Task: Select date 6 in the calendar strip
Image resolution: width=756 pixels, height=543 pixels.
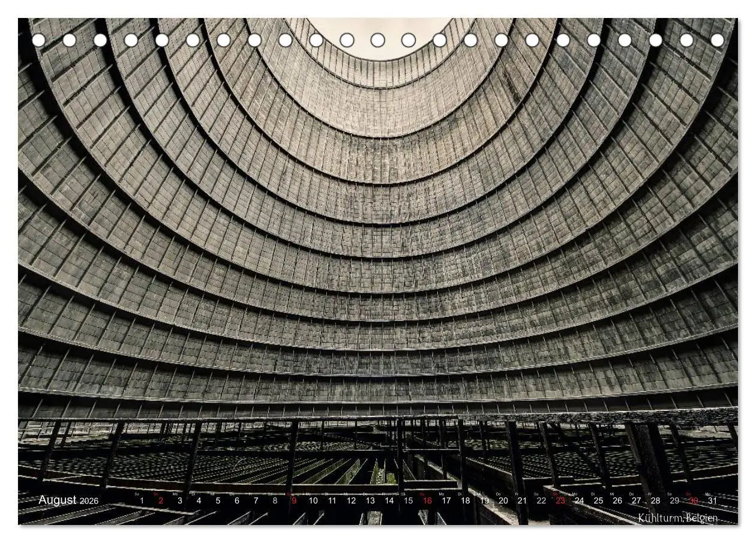Action: [x=236, y=500]
